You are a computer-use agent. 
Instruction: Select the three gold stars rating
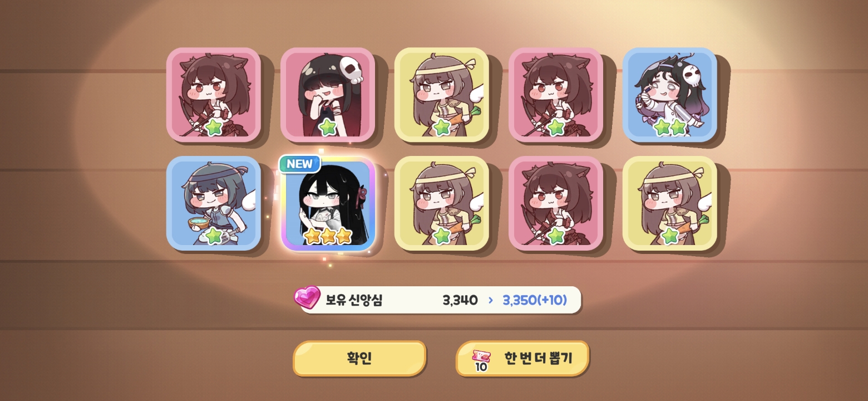(x=328, y=236)
